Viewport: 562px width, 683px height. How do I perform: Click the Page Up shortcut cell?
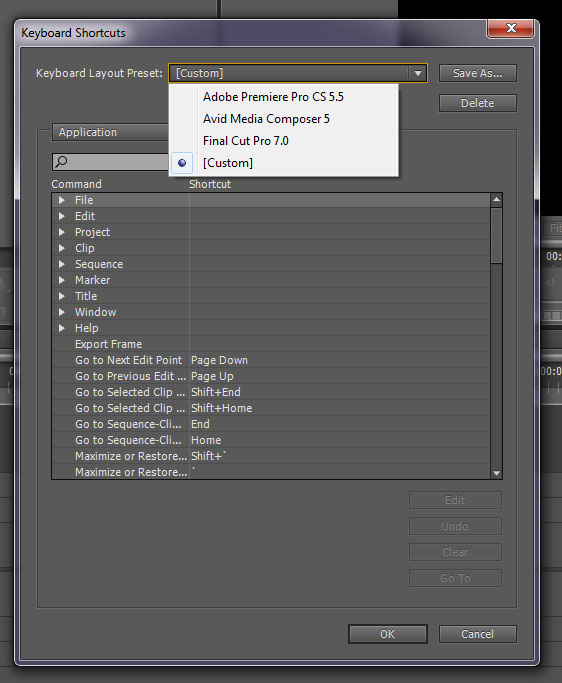(212, 376)
